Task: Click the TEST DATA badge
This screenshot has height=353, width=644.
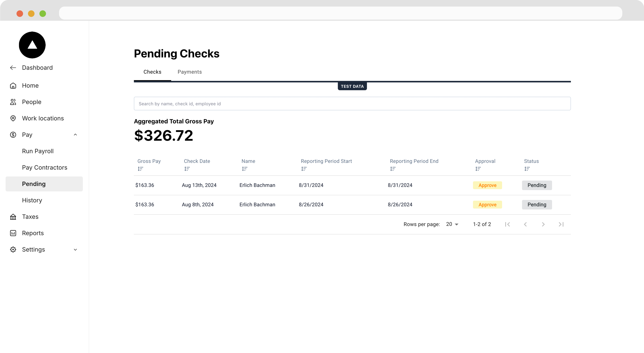Action: point(352,86)
